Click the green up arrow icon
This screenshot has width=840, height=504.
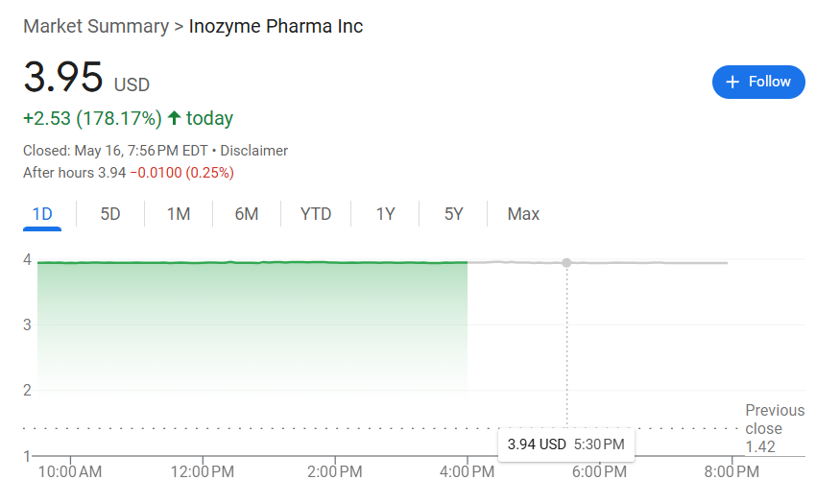tap(174, 117)
